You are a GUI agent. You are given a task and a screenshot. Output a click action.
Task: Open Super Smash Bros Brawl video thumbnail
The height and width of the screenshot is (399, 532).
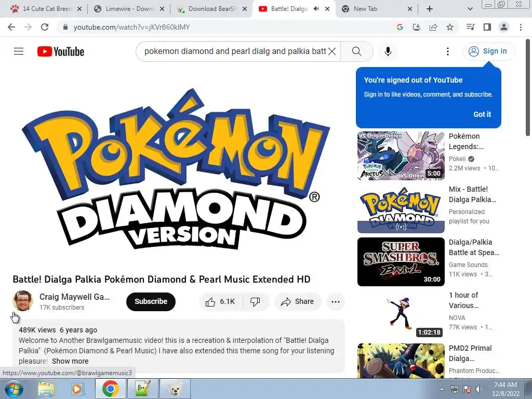(x=401, y=262)
